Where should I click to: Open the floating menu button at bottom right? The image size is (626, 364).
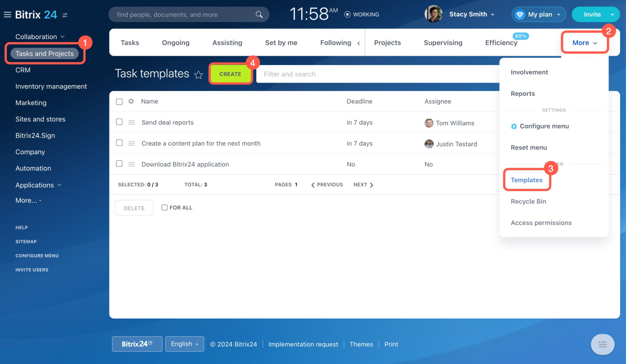click(x=603, y=344)
